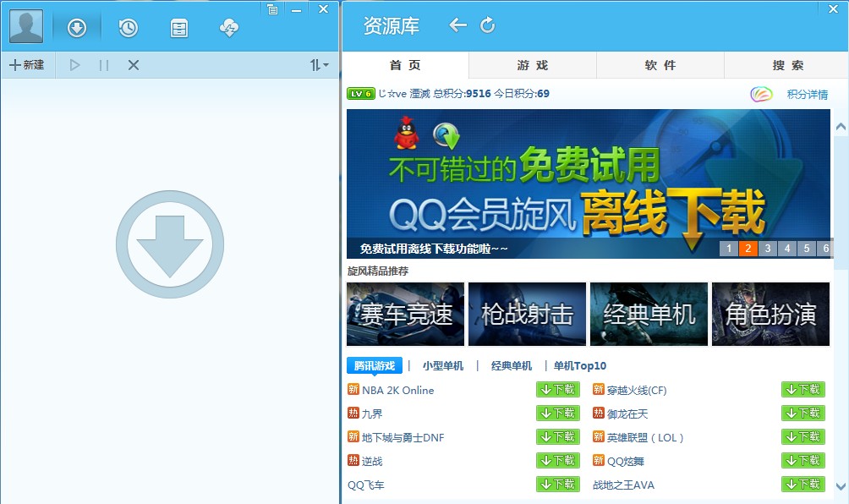
Task: Show banner slide 4
Action: tap(787, 249)
